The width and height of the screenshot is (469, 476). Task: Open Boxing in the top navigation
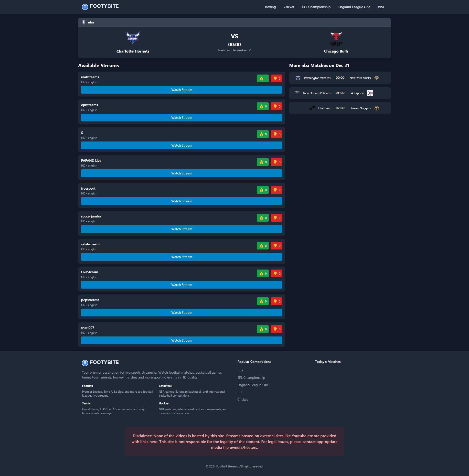(270, 7)
